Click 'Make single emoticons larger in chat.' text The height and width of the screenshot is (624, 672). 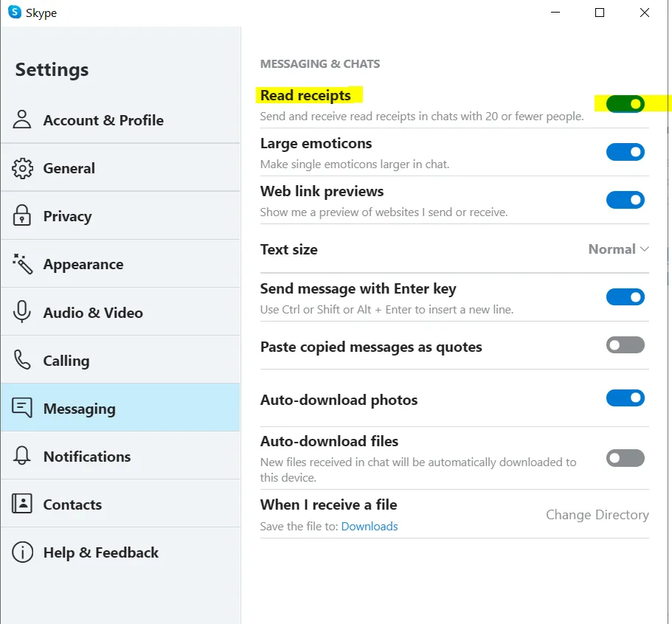click(x=355, y=164)
